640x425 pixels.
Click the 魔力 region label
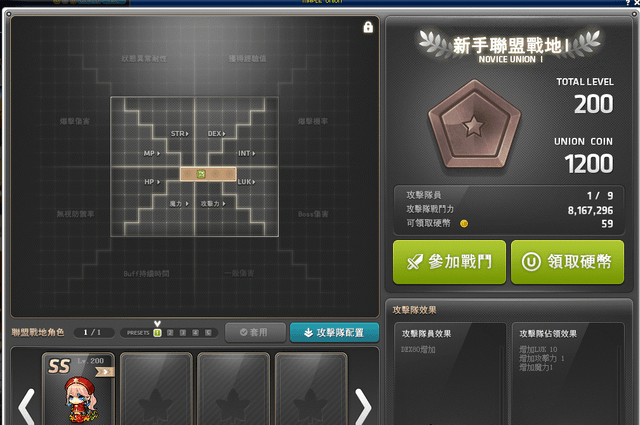(179, 204)
